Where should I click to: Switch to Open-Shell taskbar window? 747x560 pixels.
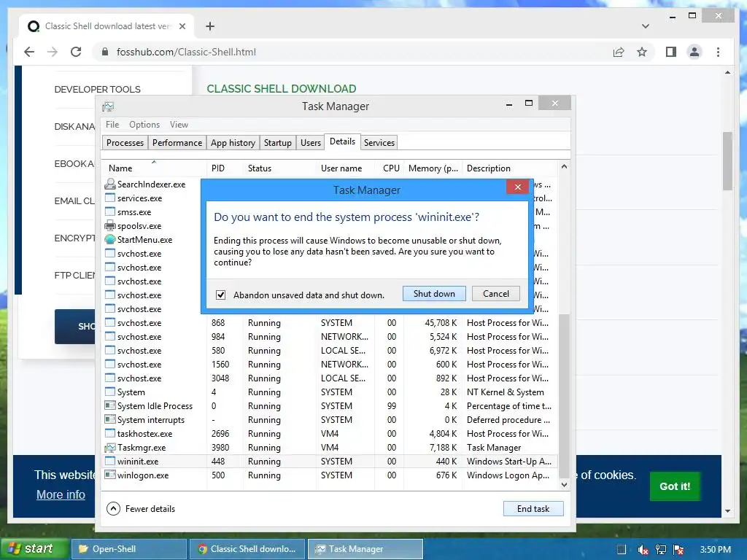click(128, 549)
